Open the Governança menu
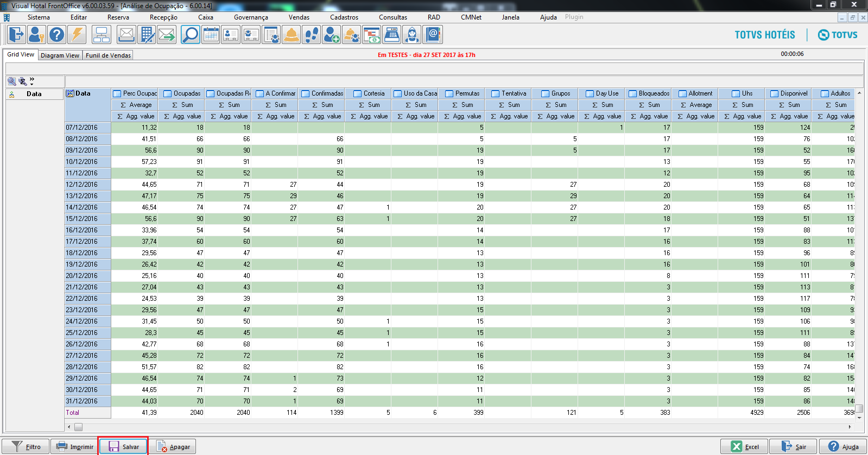The height and width of the screenshot is (455, 868). 251,17
